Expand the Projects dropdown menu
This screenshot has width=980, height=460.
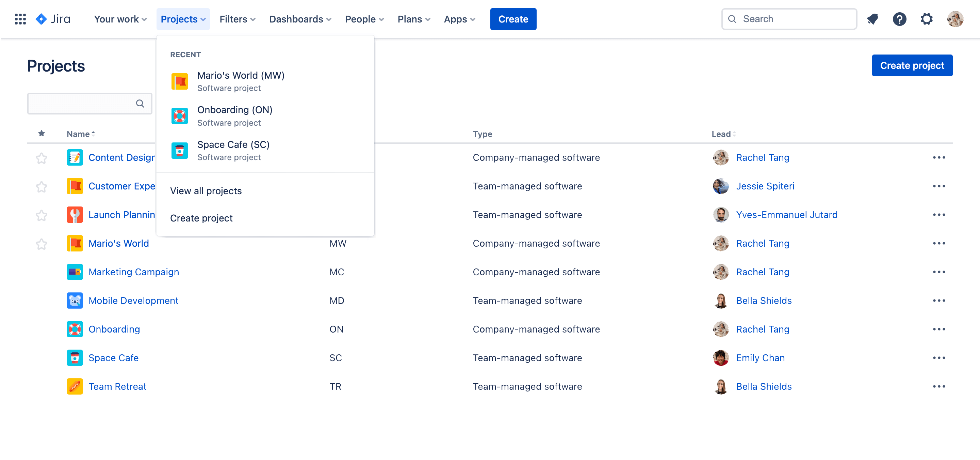182,19
